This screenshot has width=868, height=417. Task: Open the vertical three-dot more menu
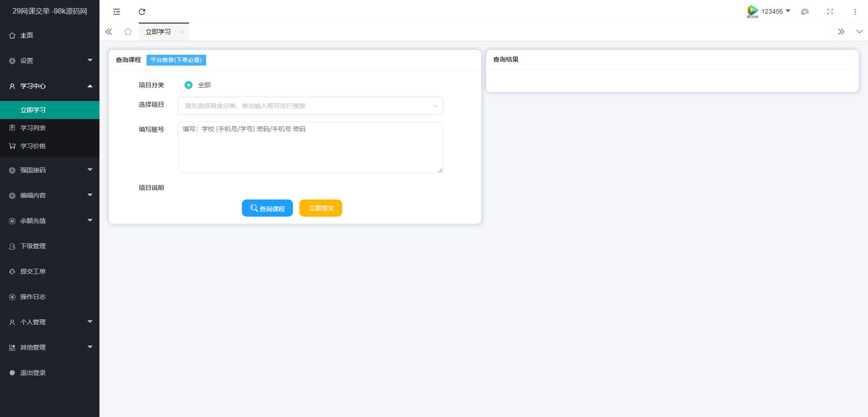coord(855,12)
